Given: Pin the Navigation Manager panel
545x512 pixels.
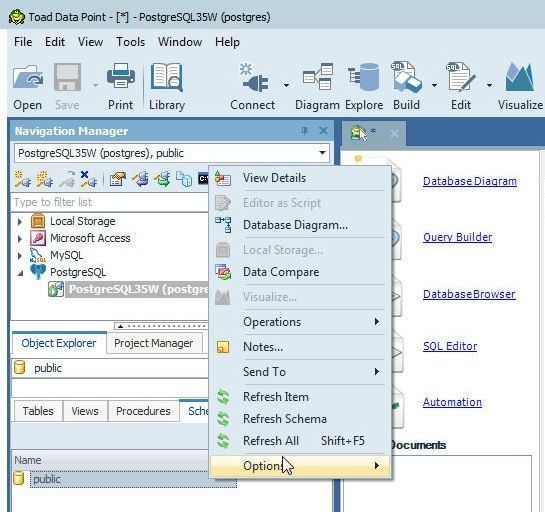Looking at the screenshot, I should [304, 131].
